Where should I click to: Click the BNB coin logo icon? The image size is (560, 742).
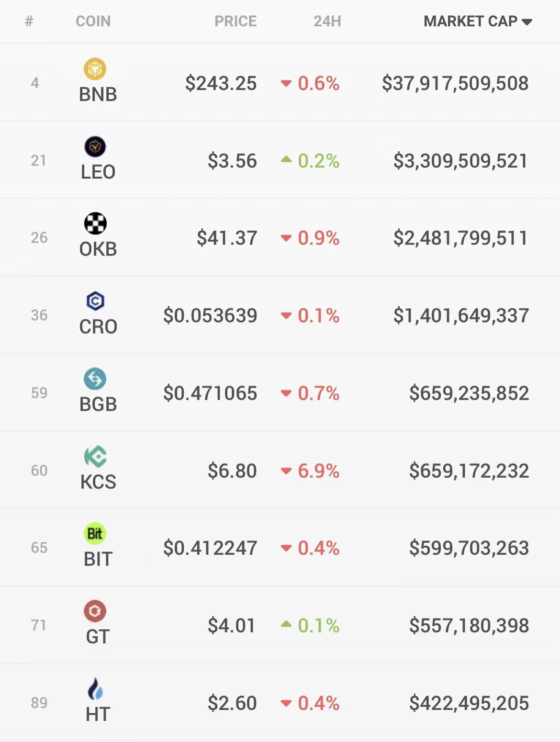coord(95,69)
